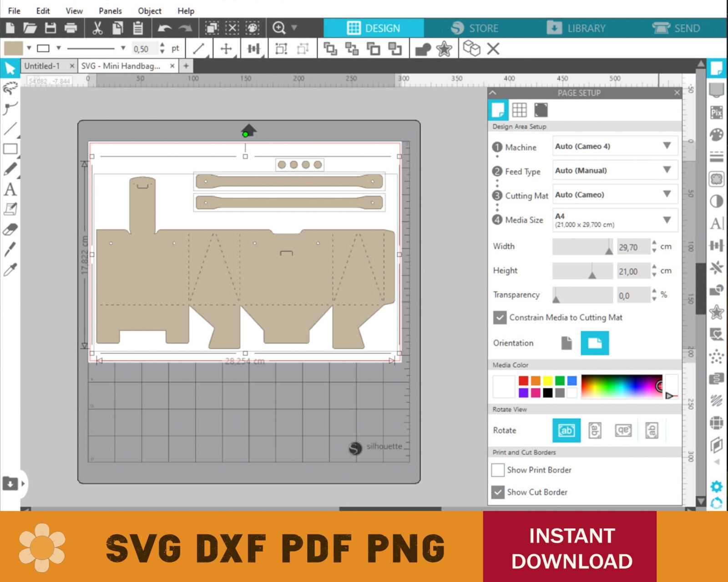Open Text Style panel icon
Screen dimensions: 728x582
click(717, 223)
